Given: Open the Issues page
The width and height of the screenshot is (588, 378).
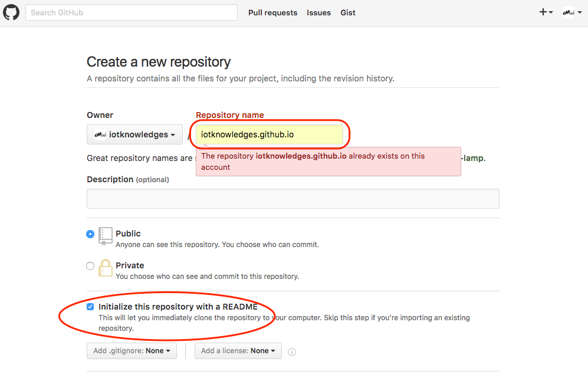Looking at the screenshot, I should click(x=318, y=12).
